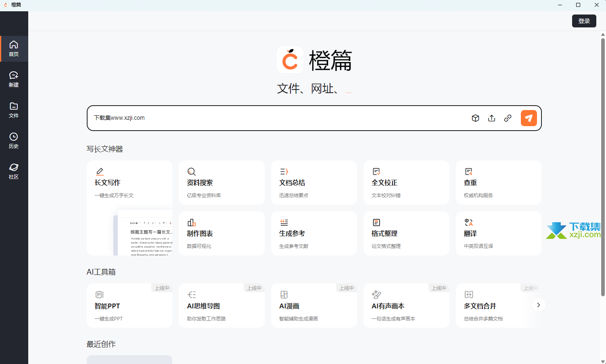Screen dimensions: 606x364
Task: Click the orange send button
Action: [x=529, y=118]
